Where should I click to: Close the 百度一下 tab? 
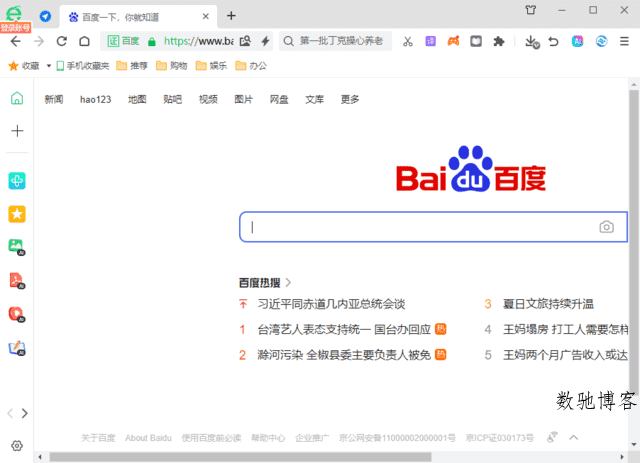(x=206, y=16)
